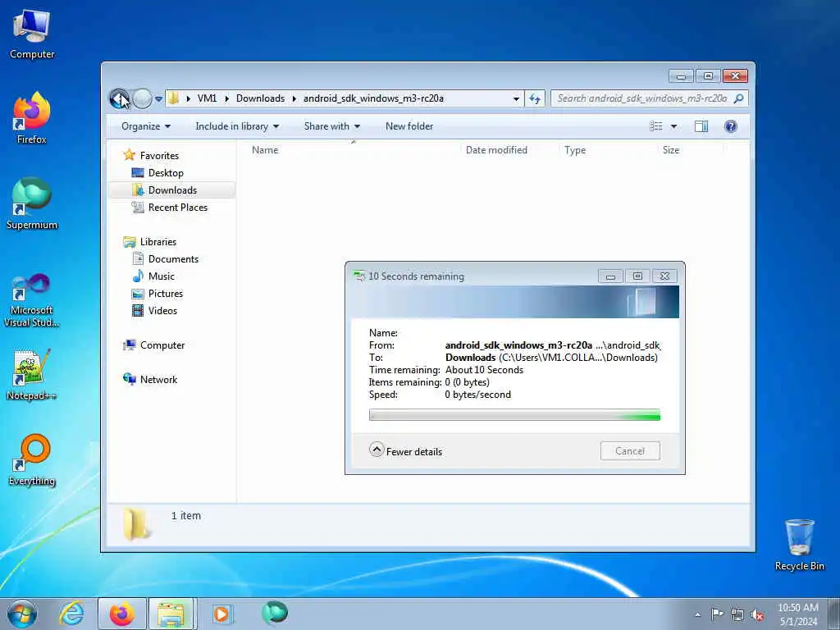Open Computer desktop icon
840x630 pixels.
[32, 34]
